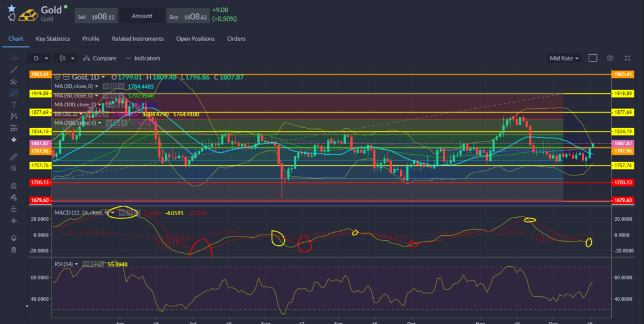
Task: Toggle visibility eye of RSI (14)
Action: coord(86,264)
